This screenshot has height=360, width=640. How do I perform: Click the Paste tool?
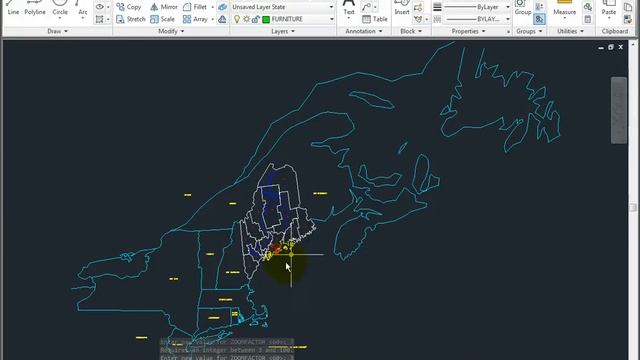click(x=609, y=8)
